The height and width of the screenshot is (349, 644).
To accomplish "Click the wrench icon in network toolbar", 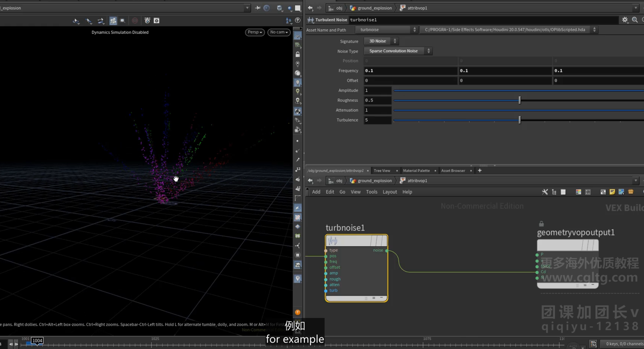I will 545,192.
